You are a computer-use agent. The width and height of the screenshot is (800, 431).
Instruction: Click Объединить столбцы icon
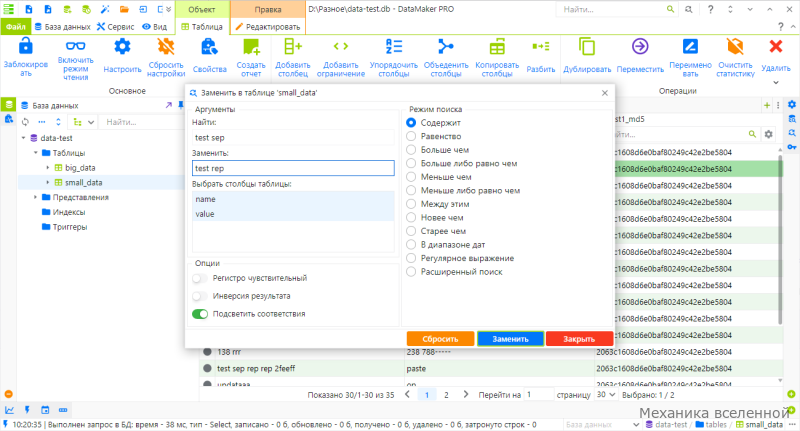pos(446,46)
